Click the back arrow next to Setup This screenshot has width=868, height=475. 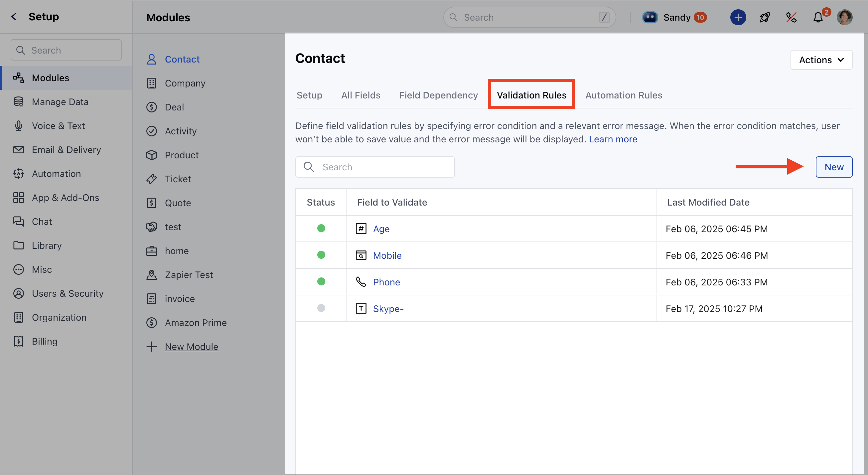click(14, 17)
